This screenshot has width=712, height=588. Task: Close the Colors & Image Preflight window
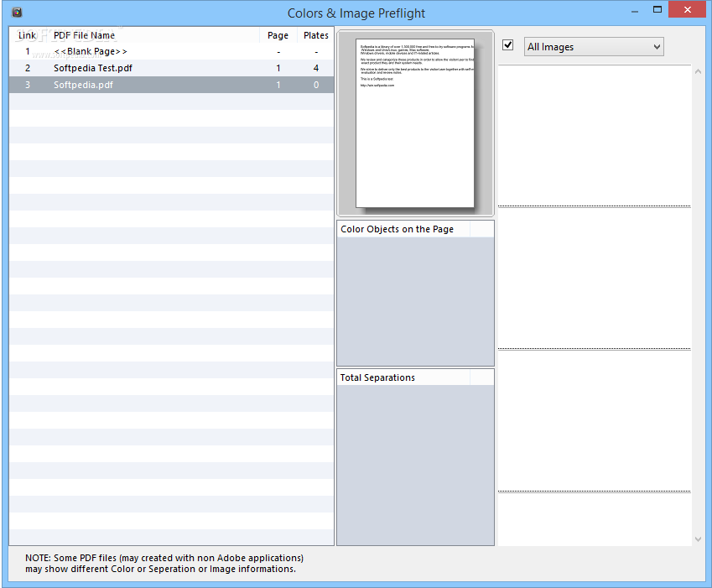coord(687,9)
